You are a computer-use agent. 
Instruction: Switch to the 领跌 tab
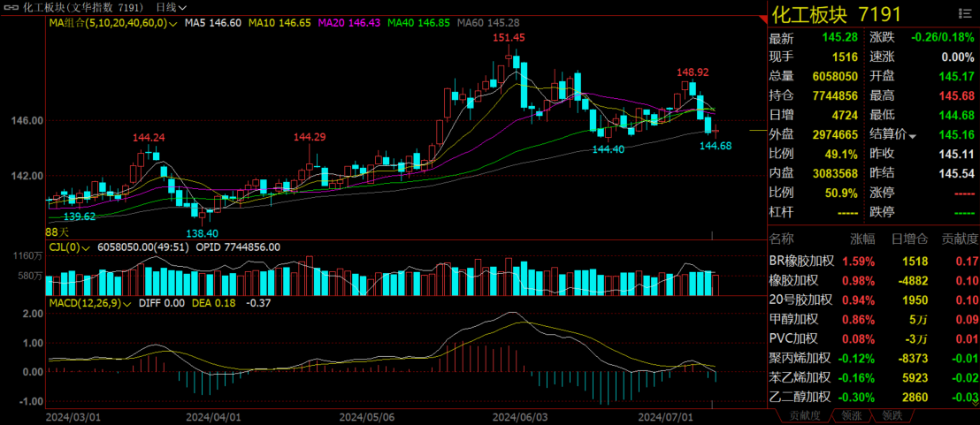[x=892, y=415]
